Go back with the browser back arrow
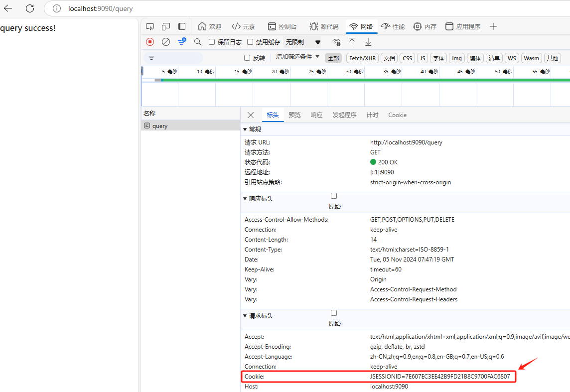570x392 pixels. point(8,8)
